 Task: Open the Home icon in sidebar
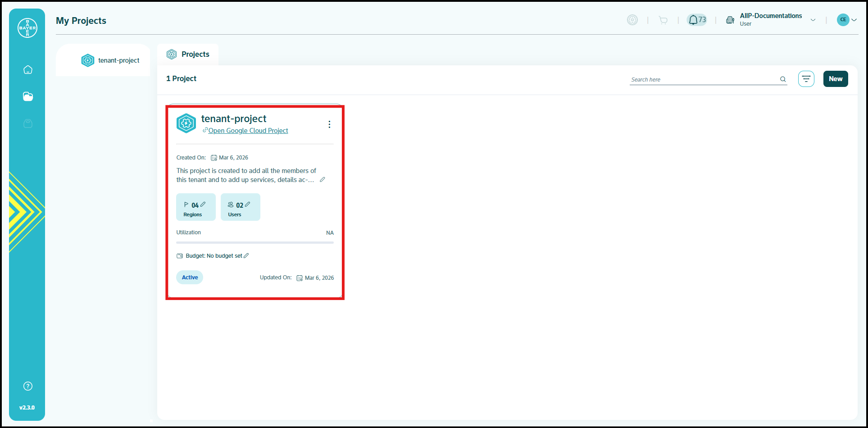click(x=28, y=70)
